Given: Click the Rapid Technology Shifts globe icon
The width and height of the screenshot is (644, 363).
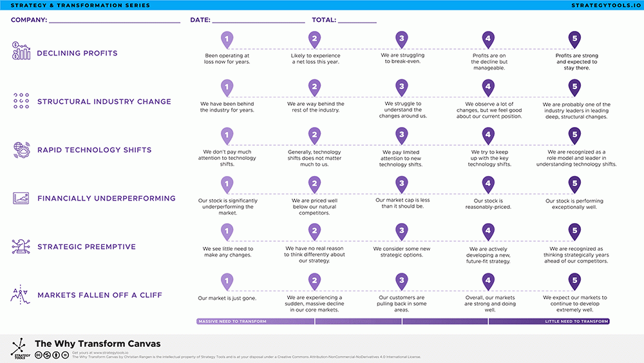Looking at the screenshot, I should click(21, 150).
